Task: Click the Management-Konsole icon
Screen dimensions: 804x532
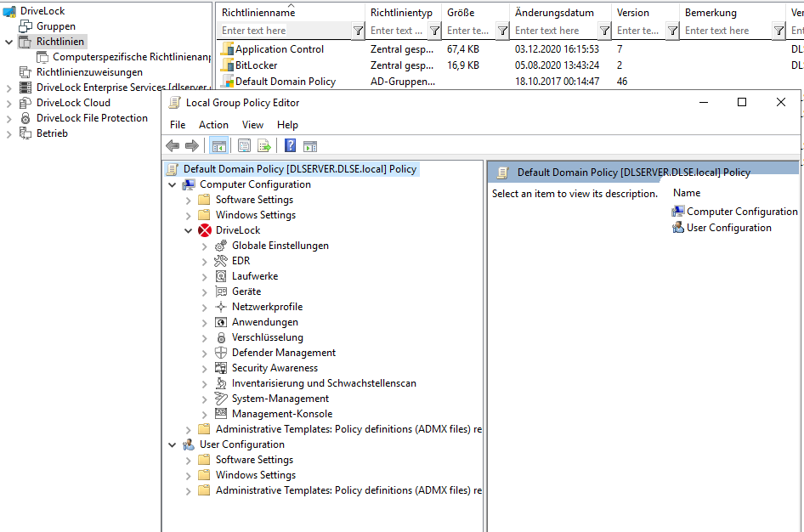Action: 221,414
